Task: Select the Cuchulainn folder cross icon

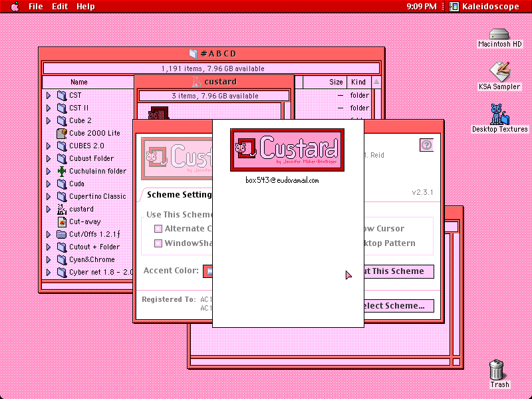Action: point(62,172)
